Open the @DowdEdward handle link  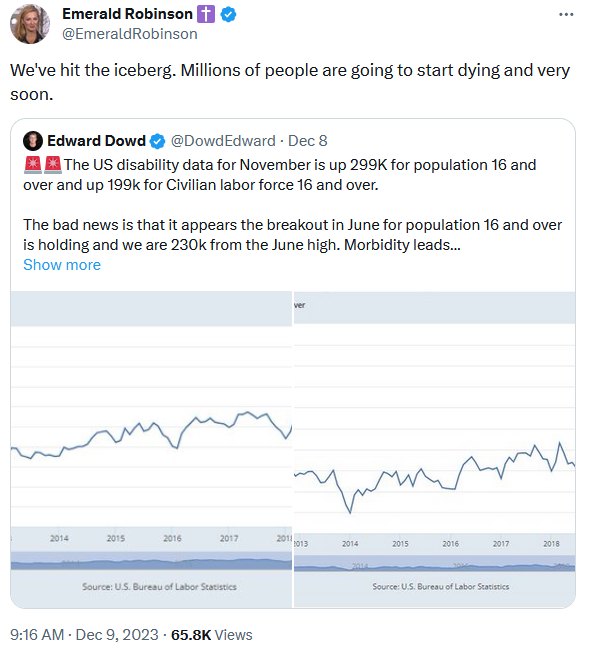[x=223, y=141]
